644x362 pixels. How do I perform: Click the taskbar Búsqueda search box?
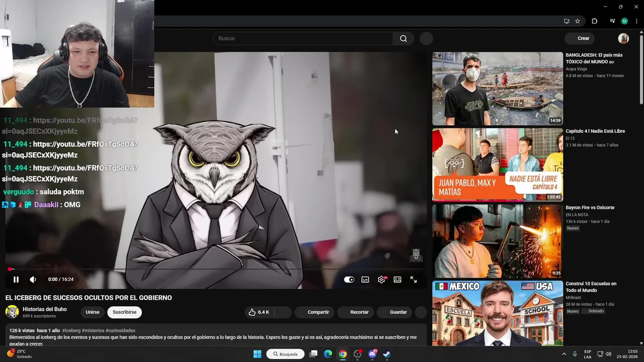(285, 354)
